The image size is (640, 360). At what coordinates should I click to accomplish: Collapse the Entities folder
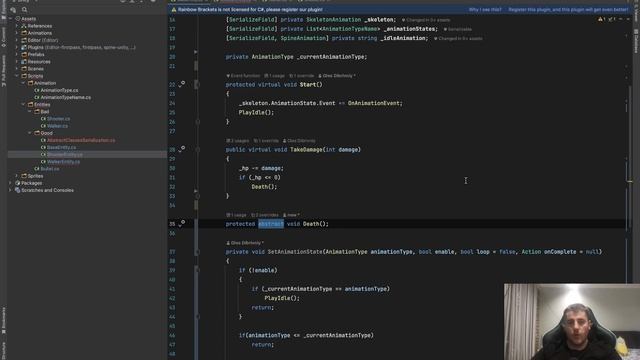[23, 104]
